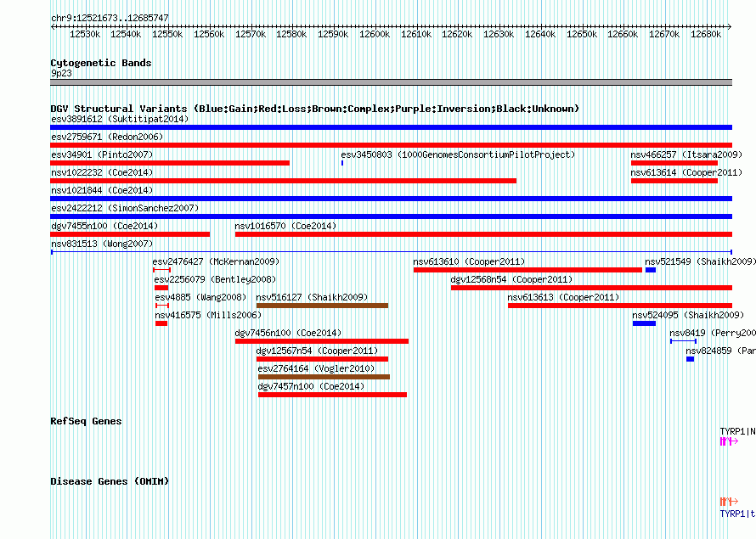
Task: Open the dgv12568n54 (Cooper2011) label
Action: pos(511,279)
